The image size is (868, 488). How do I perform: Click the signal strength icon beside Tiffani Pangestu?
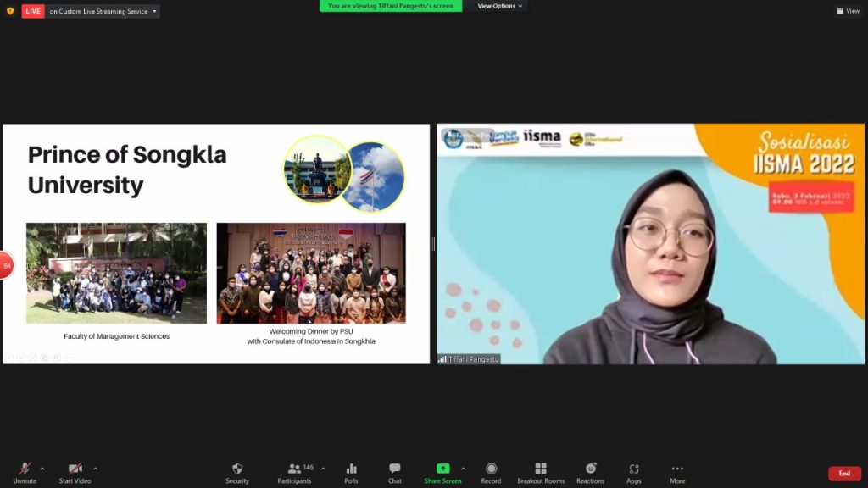click(442, 359)
